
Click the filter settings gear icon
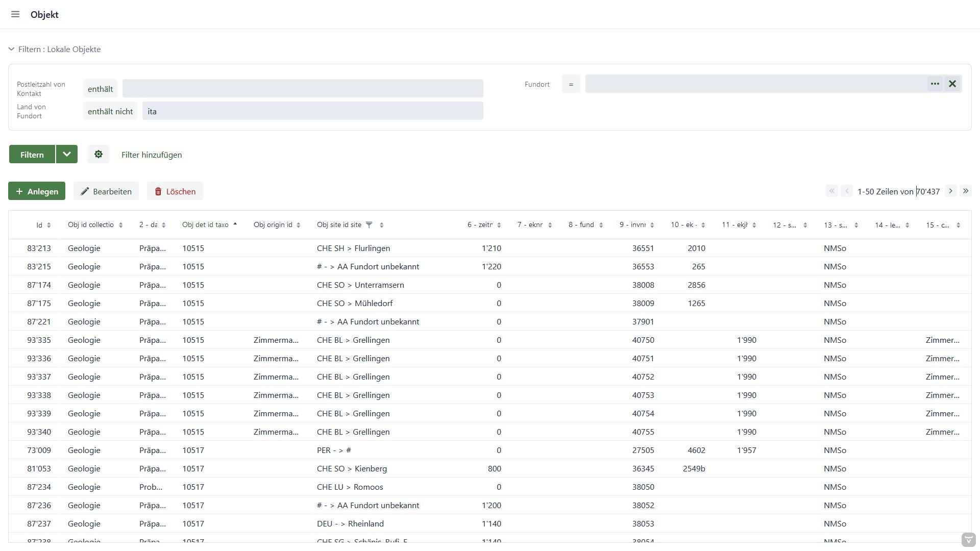[x=99, y=154]
